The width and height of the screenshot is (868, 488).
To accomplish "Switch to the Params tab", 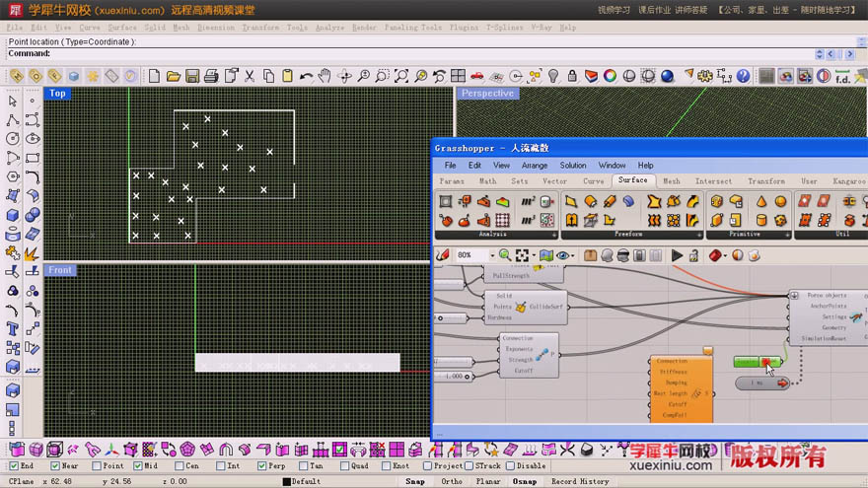I will [x=452, y=181].
